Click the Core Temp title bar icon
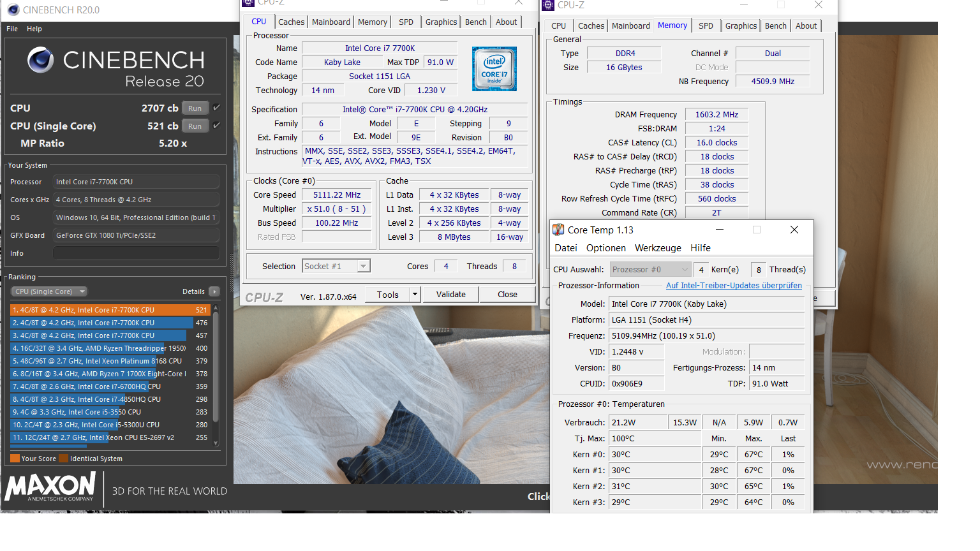The width and height of the screenshot is (980, 551). (x=558, y=230)
